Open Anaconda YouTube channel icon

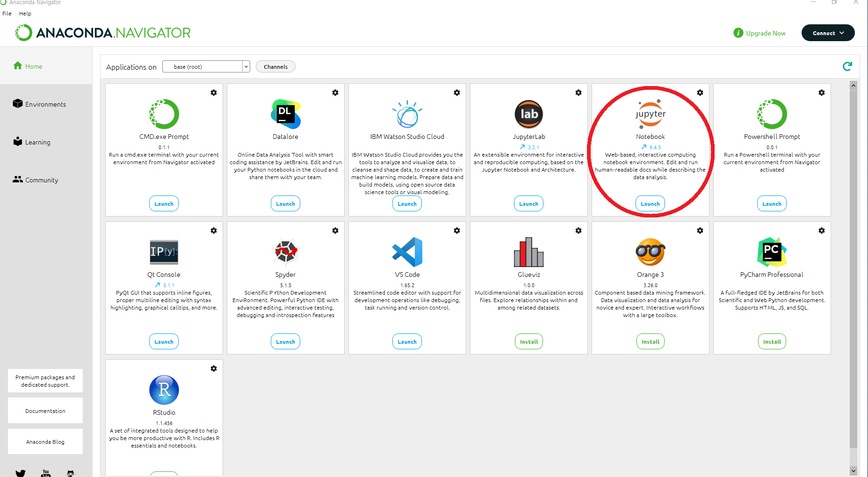pos(46,473)
